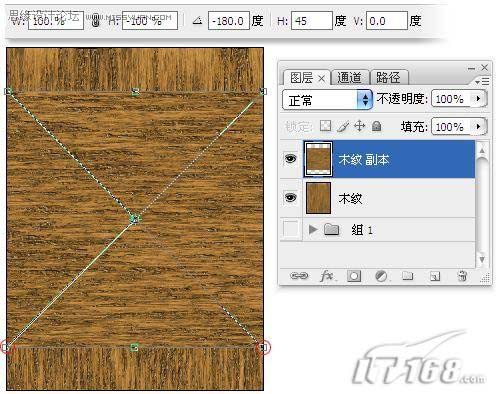The width and height of the screenshot is (498, 394).
Task: Click the link layers chain icon
Action: pos(299,276)
